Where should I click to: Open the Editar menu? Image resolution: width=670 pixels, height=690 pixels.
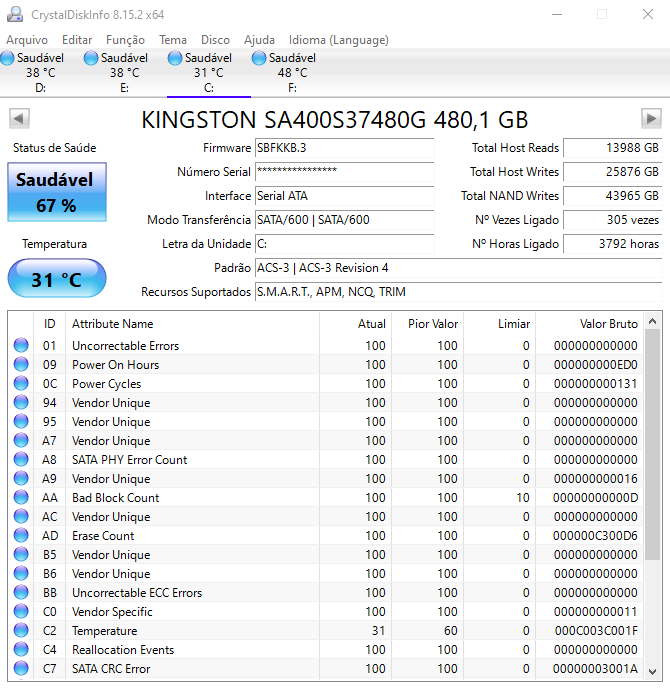pos(77,40)
